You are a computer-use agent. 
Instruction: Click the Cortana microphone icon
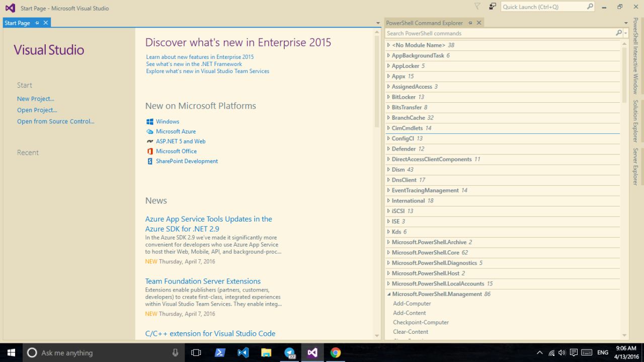[x=175, y=352]
